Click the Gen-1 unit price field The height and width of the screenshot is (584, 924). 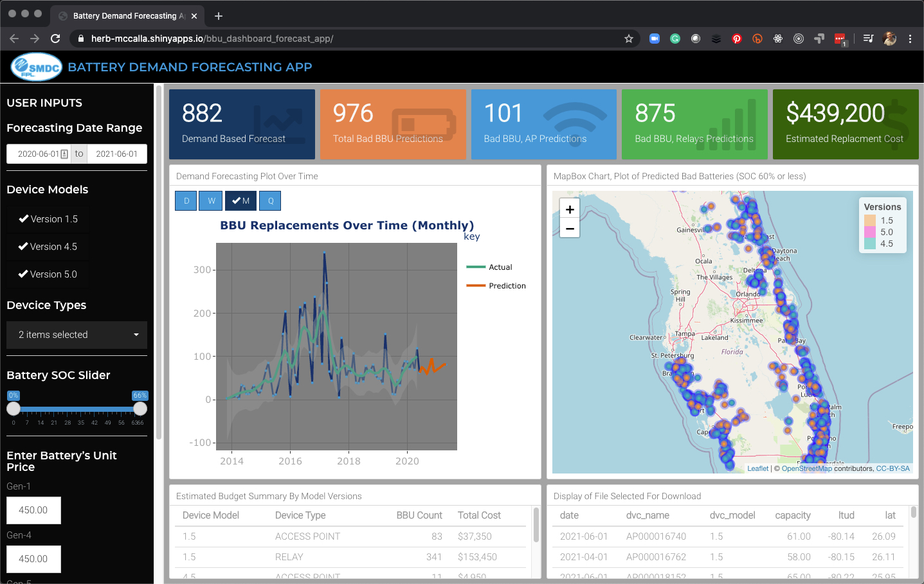(x=33, y=510)
